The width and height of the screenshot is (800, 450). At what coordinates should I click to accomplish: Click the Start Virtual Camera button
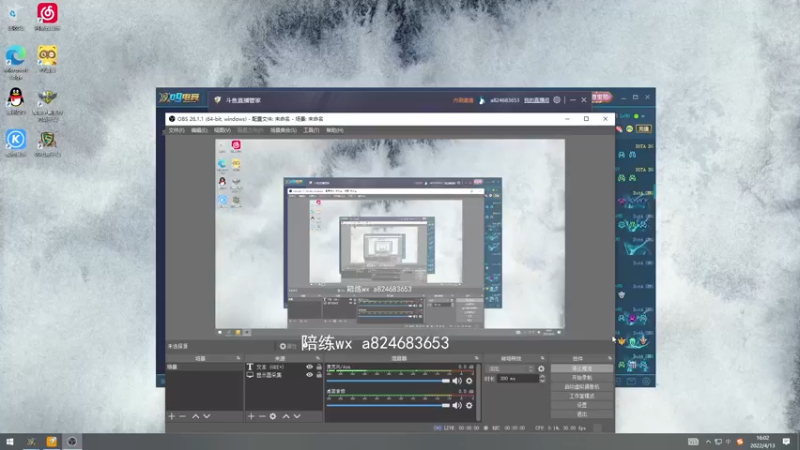point(582,387)
